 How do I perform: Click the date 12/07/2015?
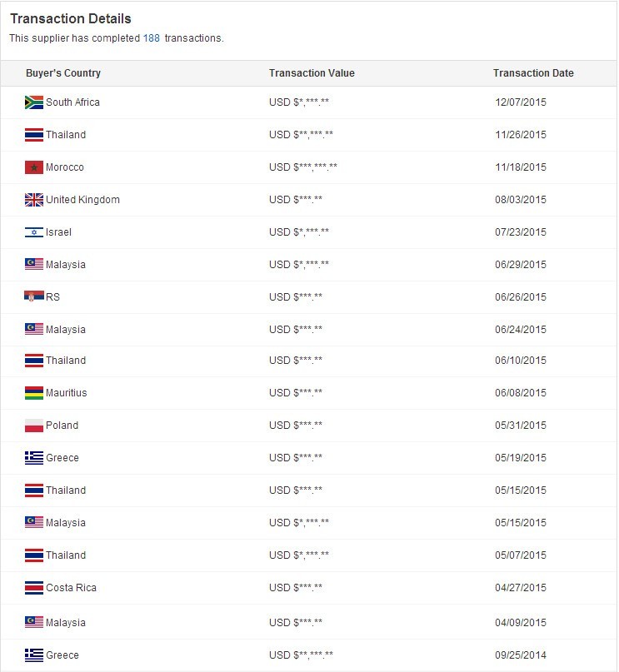coord(521,102)
